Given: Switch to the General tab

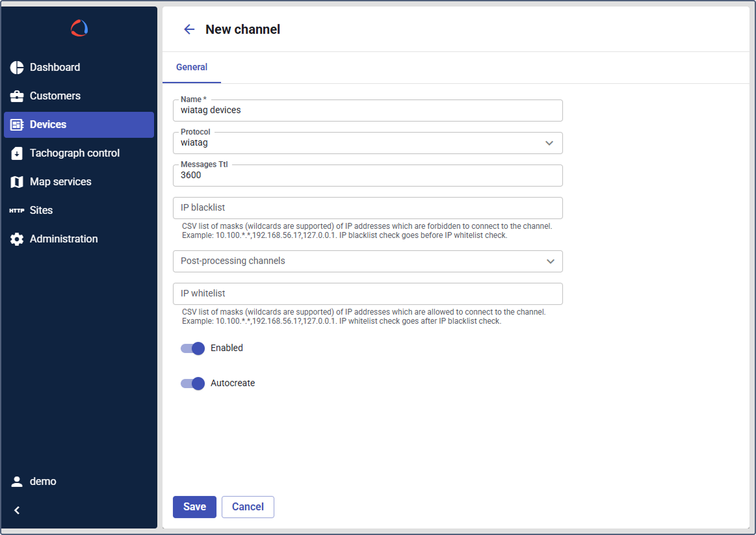Looking at the screenshot, I should point(192,67).
